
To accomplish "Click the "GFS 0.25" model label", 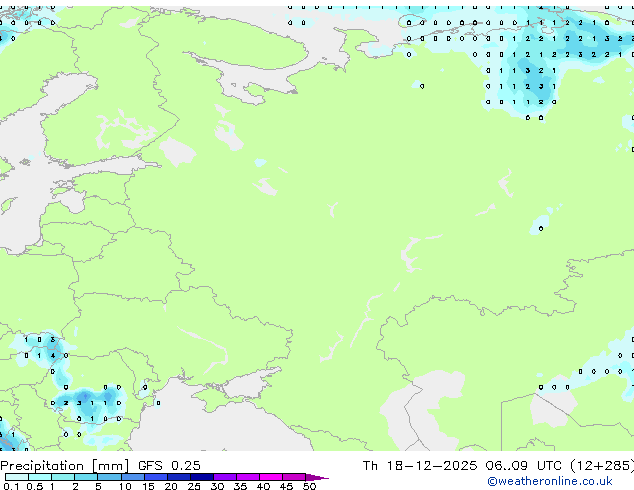I will point(169,466).
